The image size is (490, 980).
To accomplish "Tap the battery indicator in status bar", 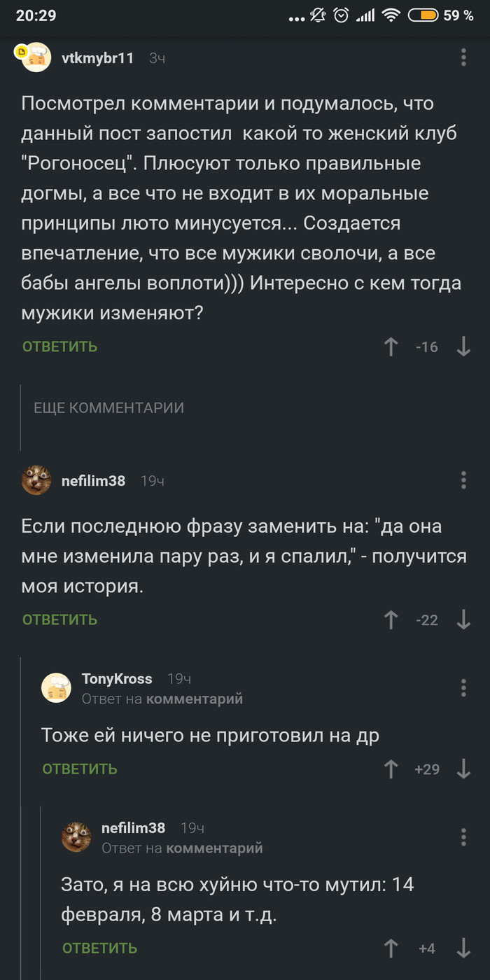I will [x=423, y=15].
